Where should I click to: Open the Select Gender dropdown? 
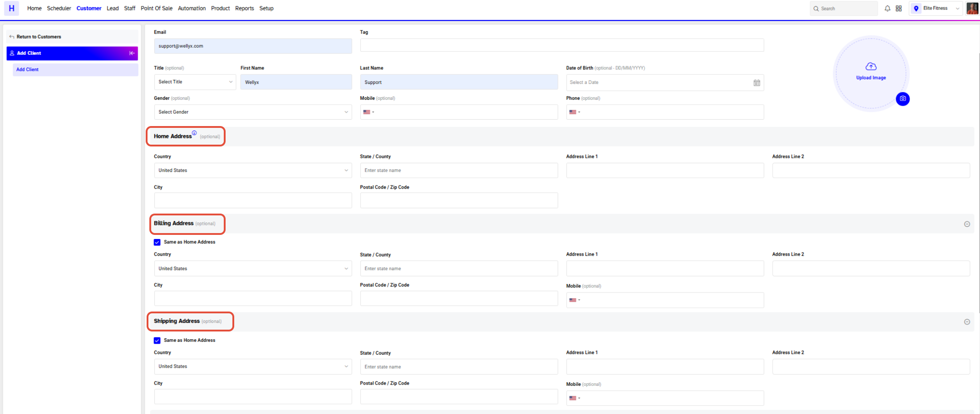(x=253, y=112)
